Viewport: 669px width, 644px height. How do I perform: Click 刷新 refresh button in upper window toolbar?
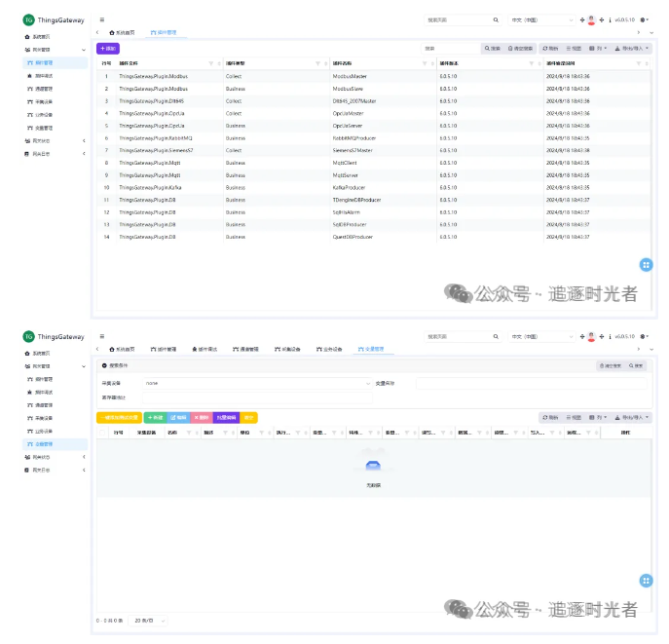tap(550, 49)
